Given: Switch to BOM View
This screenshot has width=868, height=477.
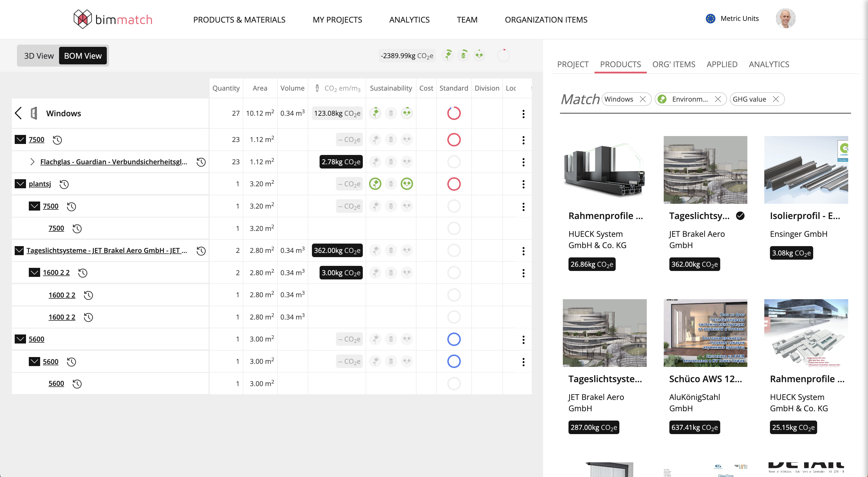Looking at the screenshot, I should [x=83, y=56].
